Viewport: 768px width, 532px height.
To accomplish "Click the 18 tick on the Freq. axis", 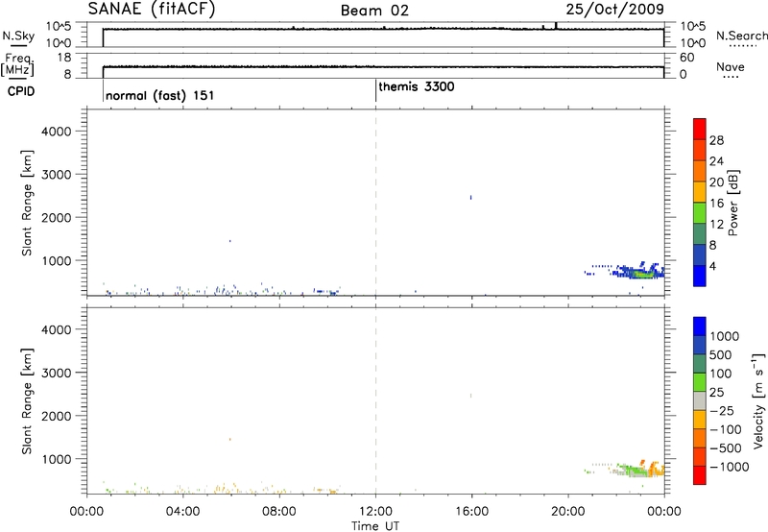I will point(65,58).
